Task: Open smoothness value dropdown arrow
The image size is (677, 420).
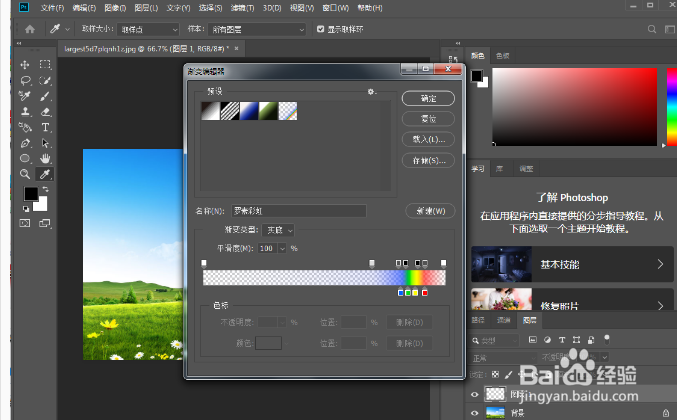Action: (282, 248)
